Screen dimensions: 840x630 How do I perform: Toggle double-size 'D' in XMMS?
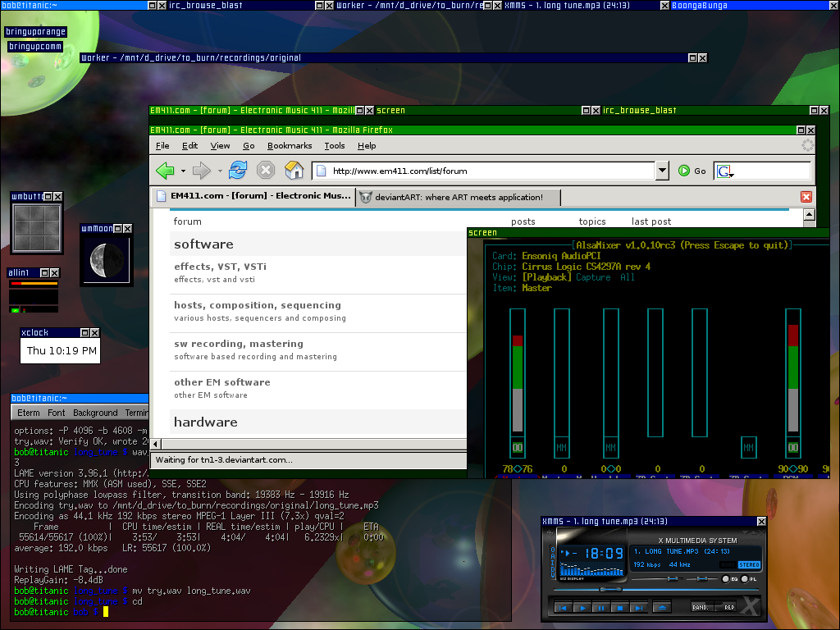[552, 569]
